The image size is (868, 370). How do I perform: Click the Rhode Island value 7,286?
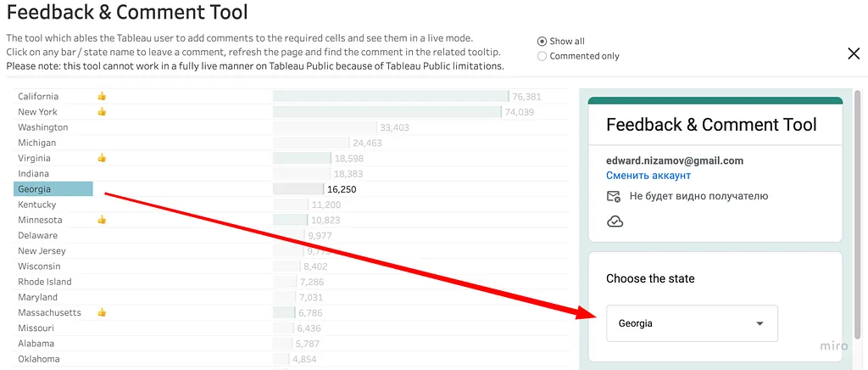click(312, 282)
